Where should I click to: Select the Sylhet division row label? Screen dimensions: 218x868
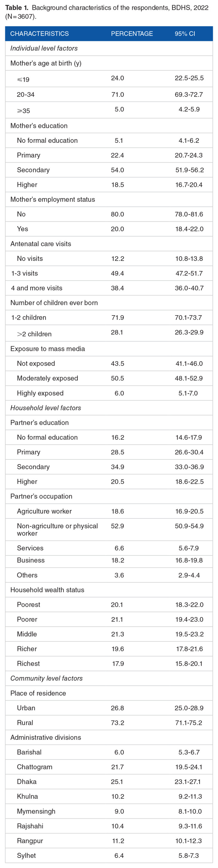tap(26, 855)
